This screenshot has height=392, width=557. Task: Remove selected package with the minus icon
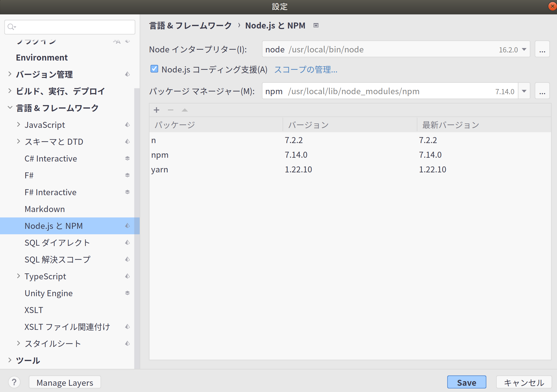(x=170, y=110)
